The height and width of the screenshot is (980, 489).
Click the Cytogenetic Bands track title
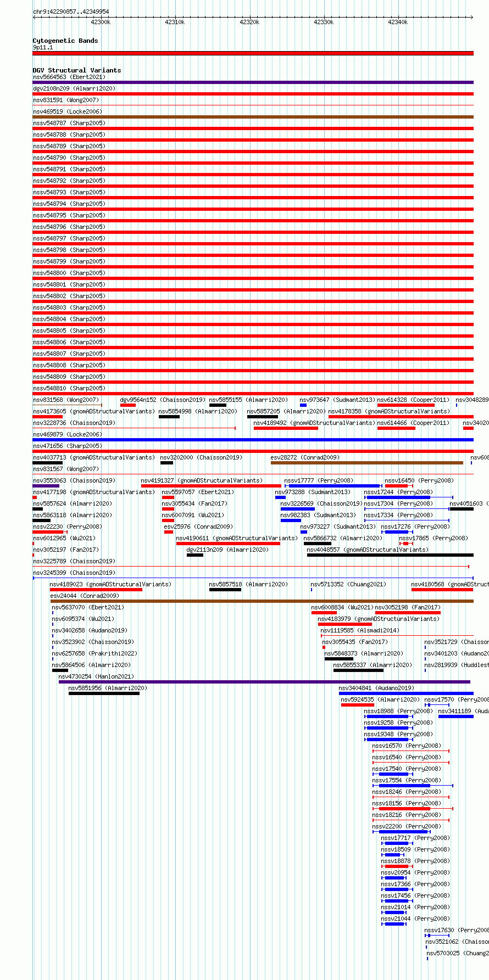coord(65,41)
